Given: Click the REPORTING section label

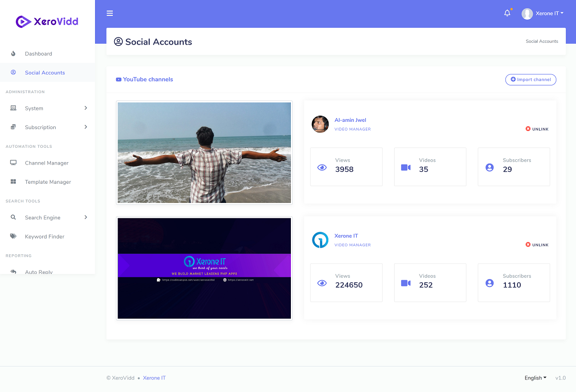Looking at the screenshot, I should pyautogui.click(x=18, y=256).
